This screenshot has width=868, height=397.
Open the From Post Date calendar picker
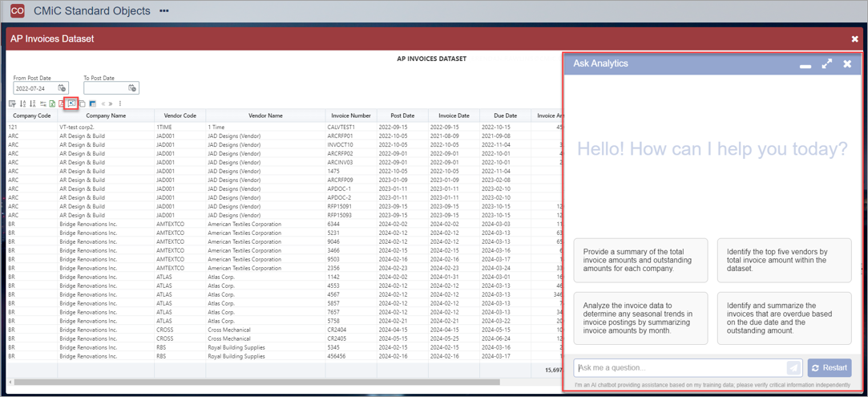(x=62, y=88)
